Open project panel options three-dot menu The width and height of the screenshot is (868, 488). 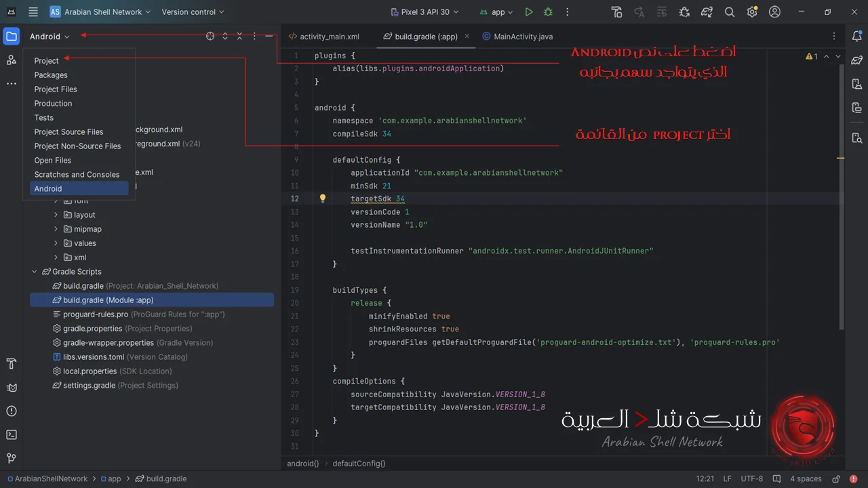(x=254, y=37)
